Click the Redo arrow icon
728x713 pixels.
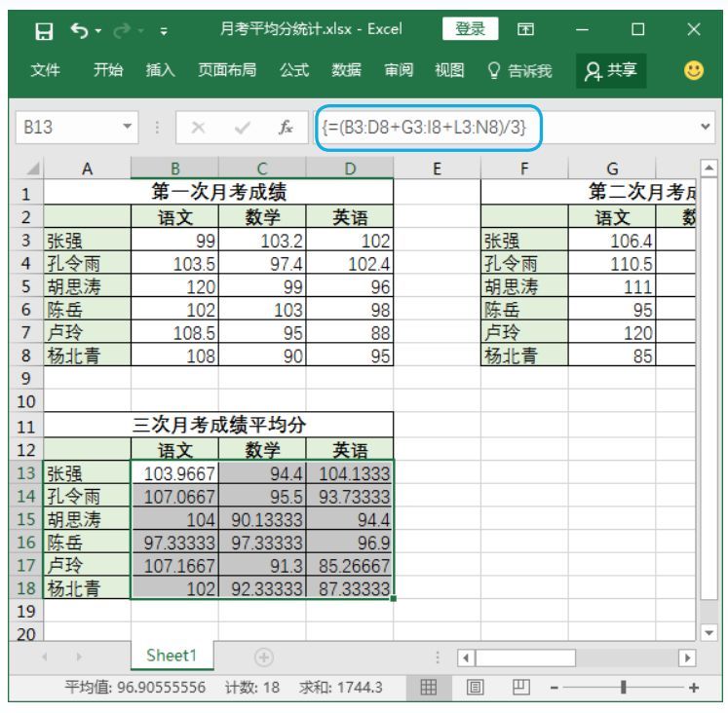pyautogui.click(x=123, y=31)
